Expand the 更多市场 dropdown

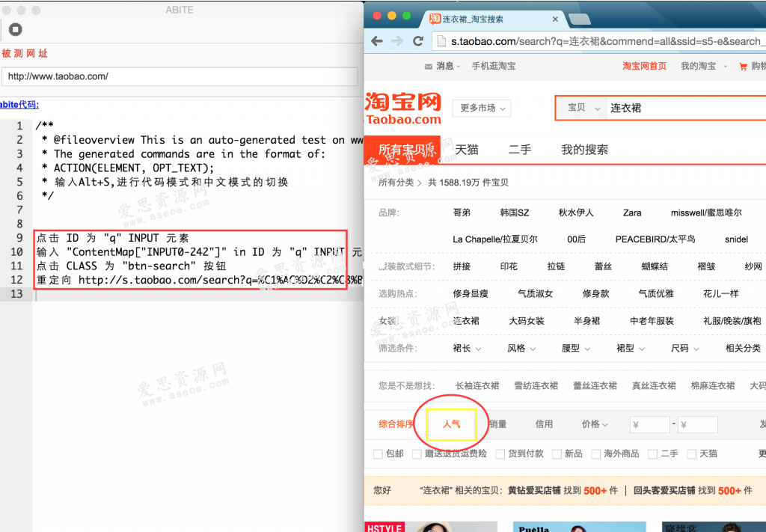[x=480, y=108]
